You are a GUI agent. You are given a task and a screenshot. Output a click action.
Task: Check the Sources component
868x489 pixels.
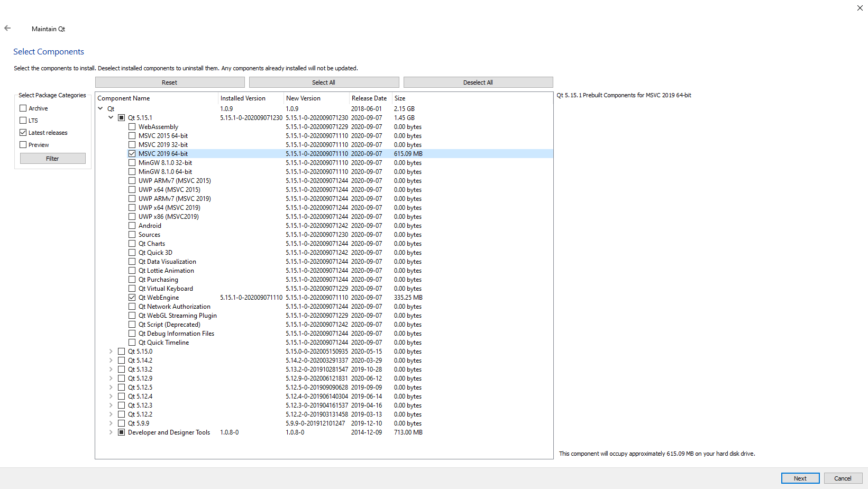tap(132, 234)
